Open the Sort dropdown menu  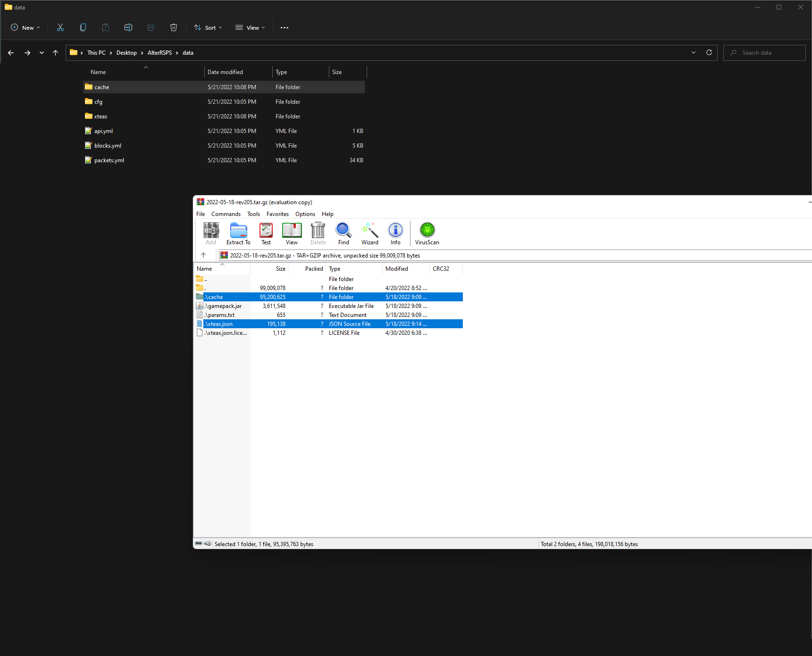point(208,27)
